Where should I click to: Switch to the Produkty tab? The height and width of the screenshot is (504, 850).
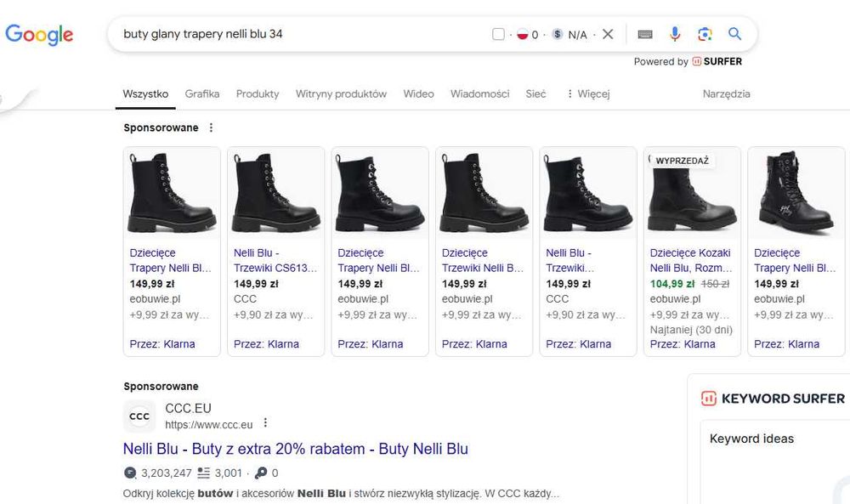[258, 93]
